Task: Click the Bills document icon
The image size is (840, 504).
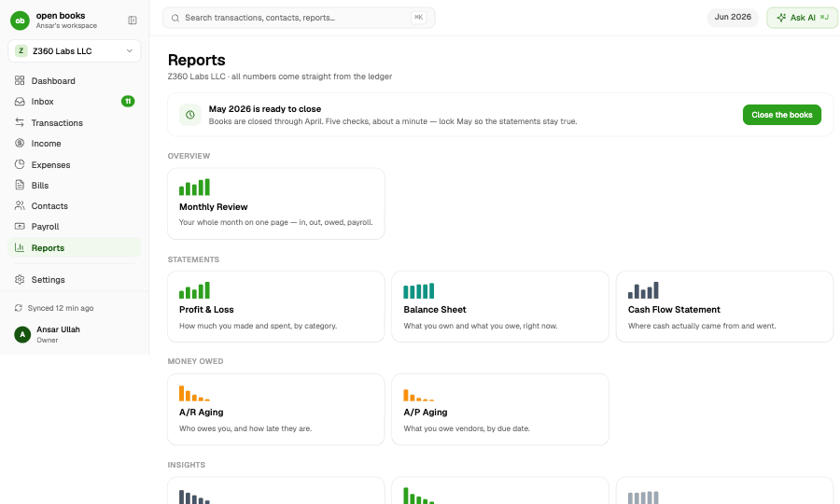Action: pyautogui.click(x=20, y=185)
